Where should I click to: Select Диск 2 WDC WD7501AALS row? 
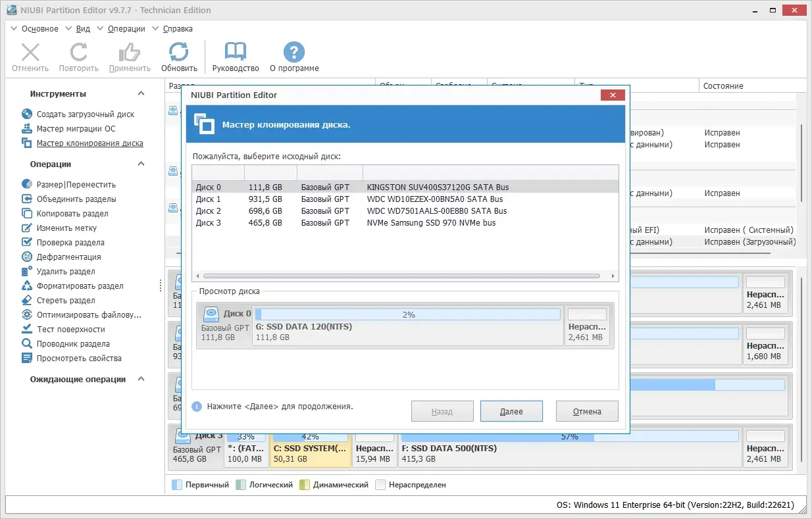tap(405, 211)
